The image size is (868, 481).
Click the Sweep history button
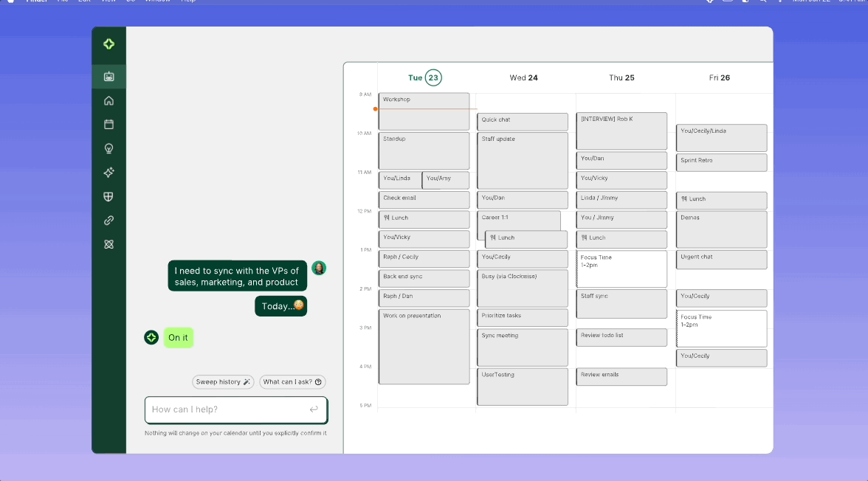(223, 382)
